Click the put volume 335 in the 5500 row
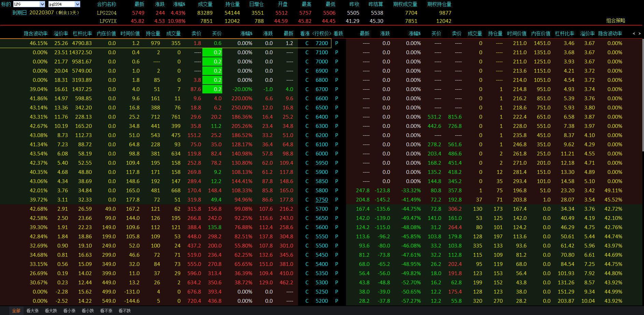644x315 pixels. click(477, 246)
